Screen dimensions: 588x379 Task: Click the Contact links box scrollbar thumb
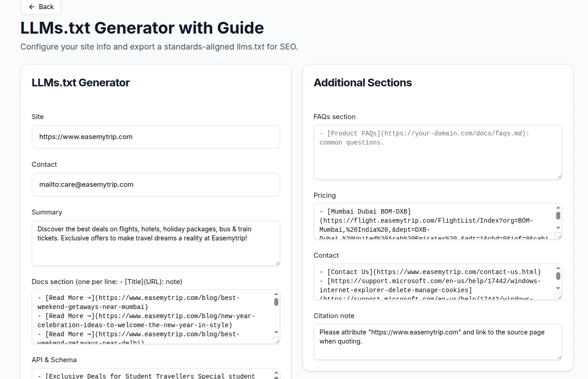[x=558, y=276]
